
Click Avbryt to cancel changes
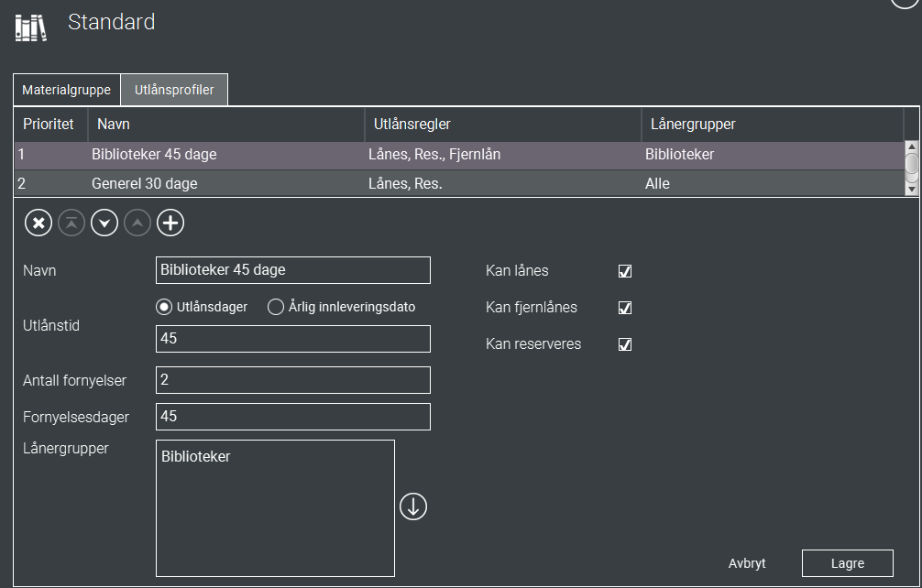747,563
